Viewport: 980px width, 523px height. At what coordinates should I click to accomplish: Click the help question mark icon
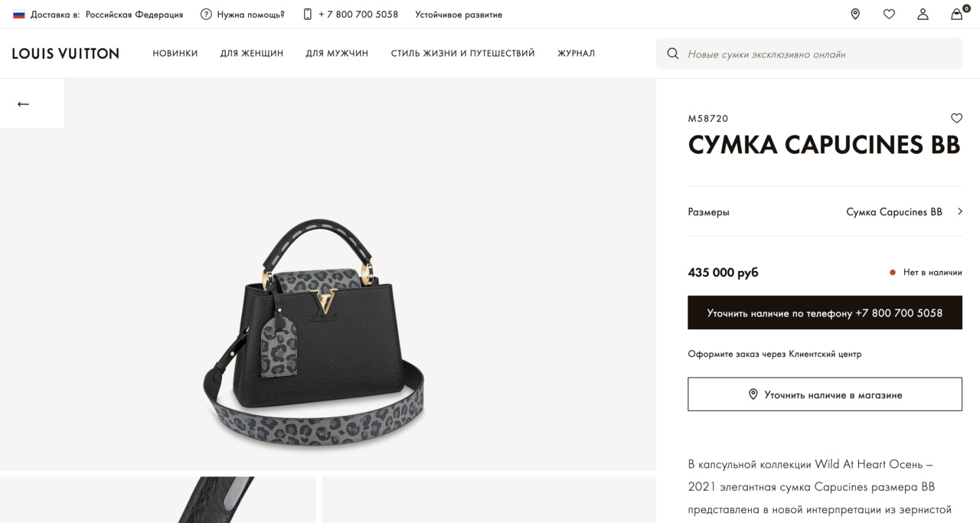(x=206, y=14)
